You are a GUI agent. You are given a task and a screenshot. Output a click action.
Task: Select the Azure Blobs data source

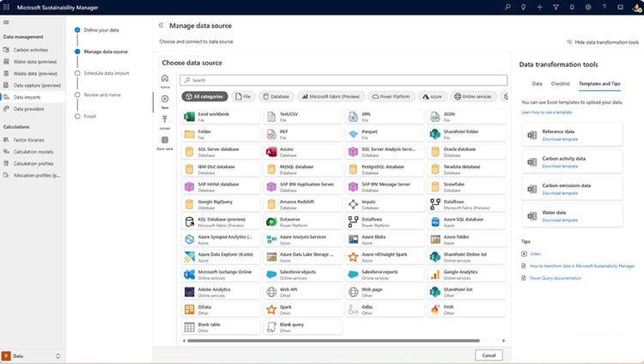coord(385,240)
